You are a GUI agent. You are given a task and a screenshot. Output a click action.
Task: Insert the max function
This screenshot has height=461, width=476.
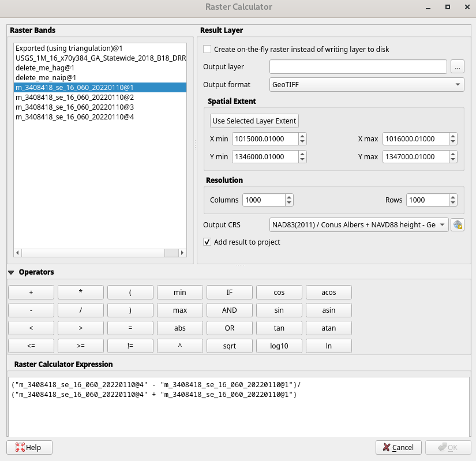point(180,310)
